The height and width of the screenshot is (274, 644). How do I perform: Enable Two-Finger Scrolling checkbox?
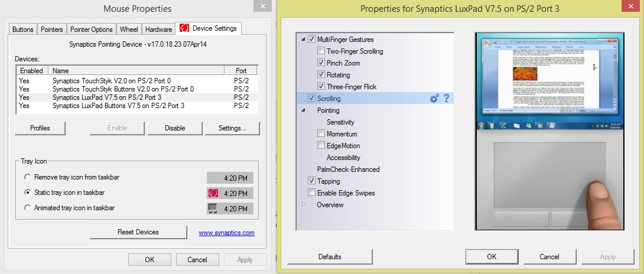point(321,51)
